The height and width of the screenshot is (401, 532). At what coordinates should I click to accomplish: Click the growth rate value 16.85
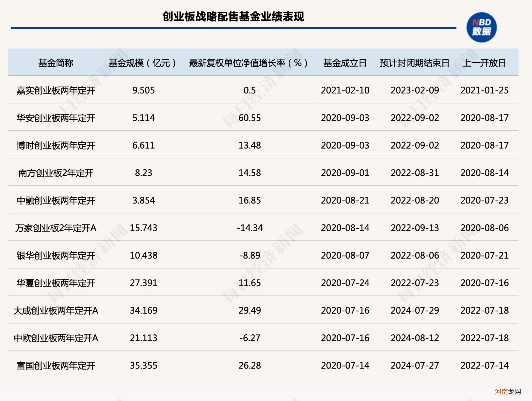click(x=250, y=200)
